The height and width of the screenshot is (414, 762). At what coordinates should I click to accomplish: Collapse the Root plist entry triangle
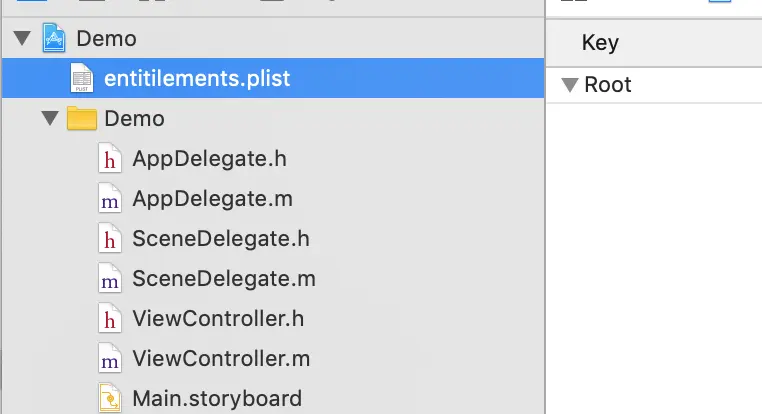tap(570, 85)
